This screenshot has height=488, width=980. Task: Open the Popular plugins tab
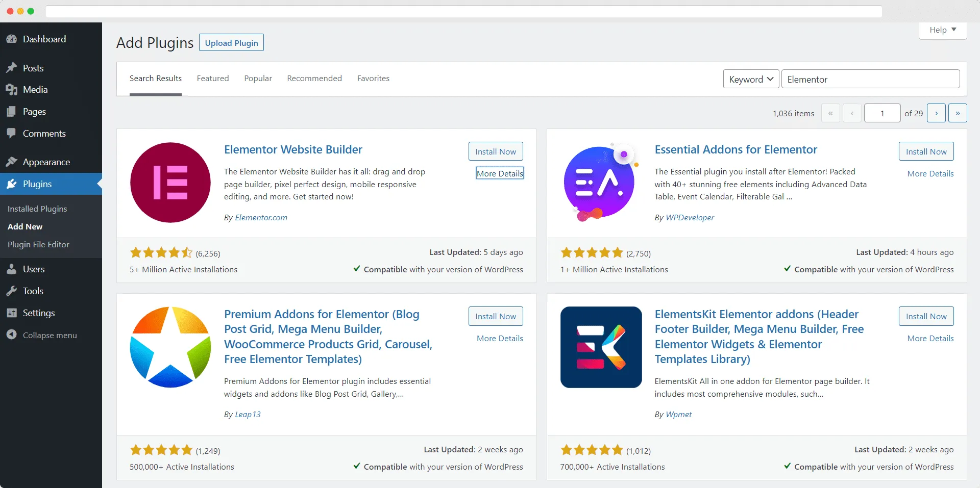[258, 78]
